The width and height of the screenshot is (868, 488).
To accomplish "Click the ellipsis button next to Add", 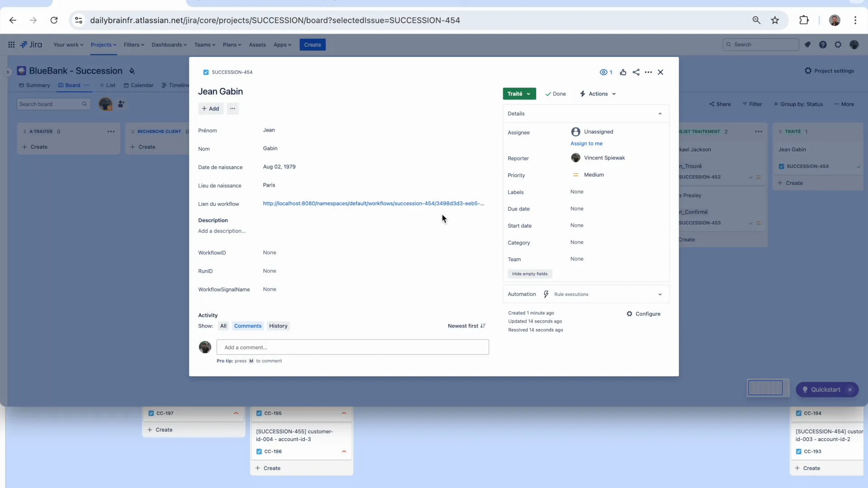I will coord(232,108).
